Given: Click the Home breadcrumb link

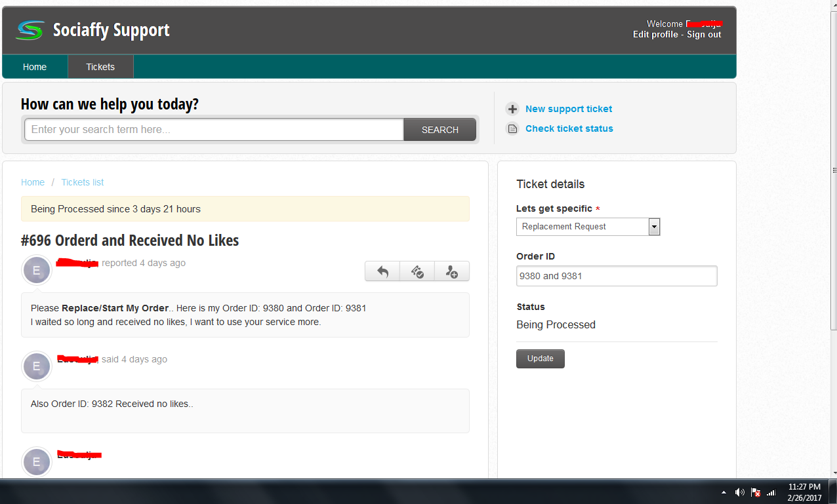Looking at the screenshot, I should coord(33,182).
